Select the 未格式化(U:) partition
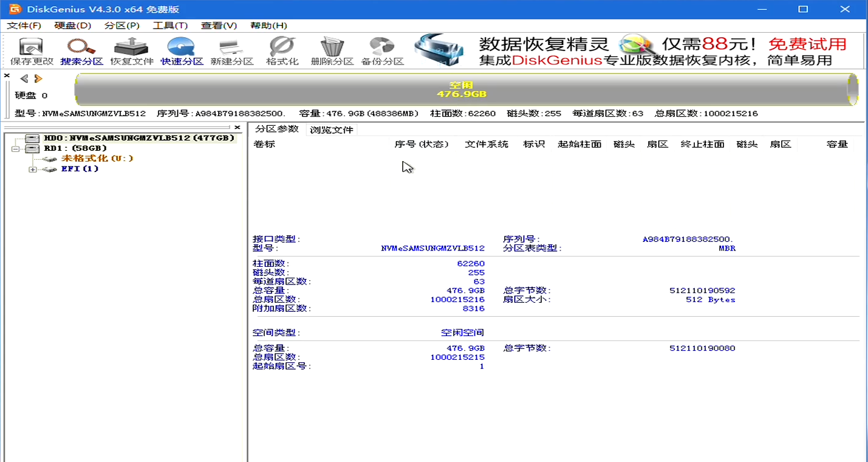 point(97,159)
